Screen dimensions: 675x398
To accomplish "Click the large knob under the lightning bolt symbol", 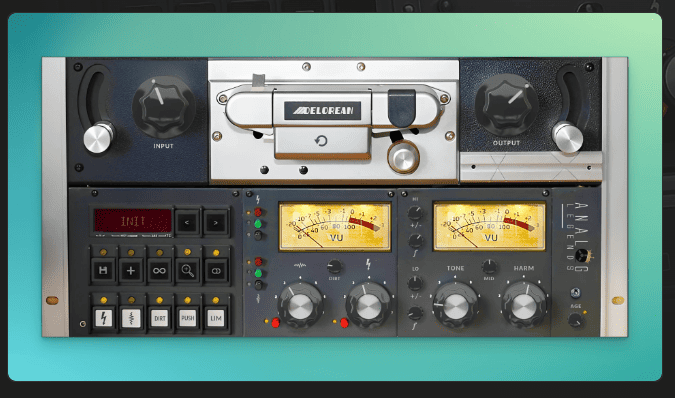I will (x=368, y=305).
